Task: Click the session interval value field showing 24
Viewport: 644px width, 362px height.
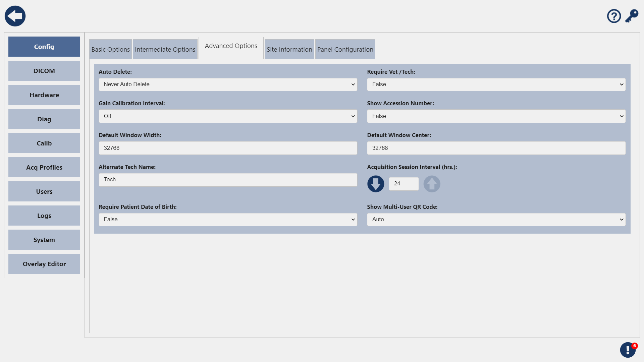Action: pyautogui.click(x=404, y=184)
